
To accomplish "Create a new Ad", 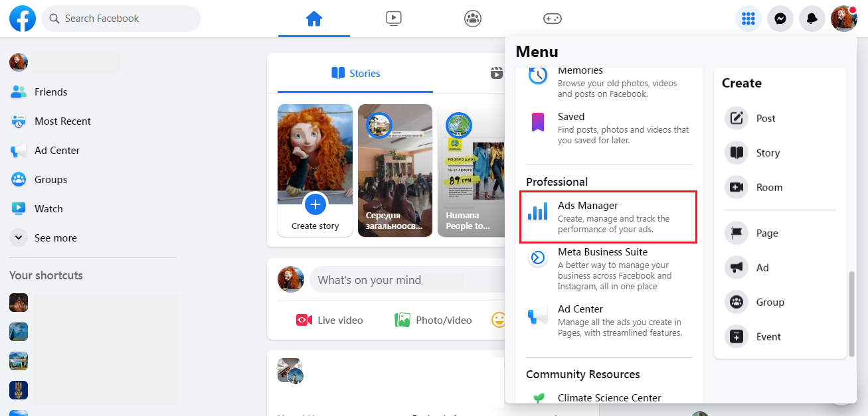I will 780,267.
